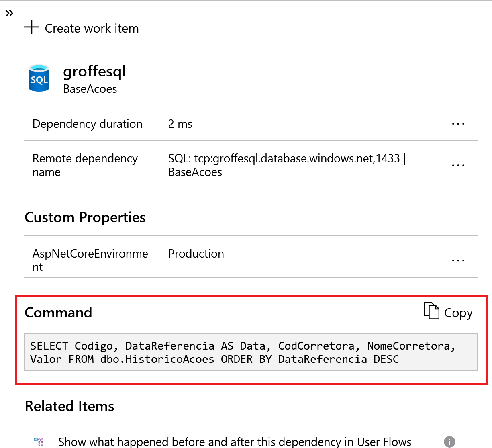The image size is (492, 448).
Task: Click the SQL database icon beside groffesql
Action: point(39,78)
